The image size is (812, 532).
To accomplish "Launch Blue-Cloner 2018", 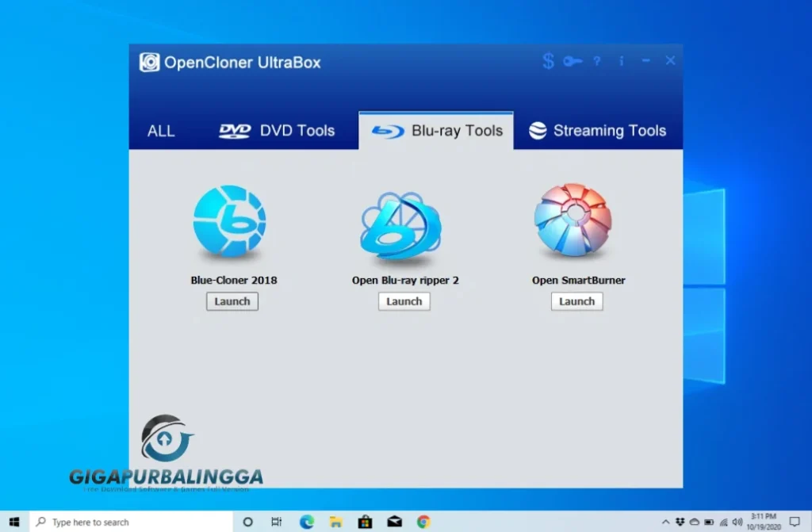I will pos(232,301).
